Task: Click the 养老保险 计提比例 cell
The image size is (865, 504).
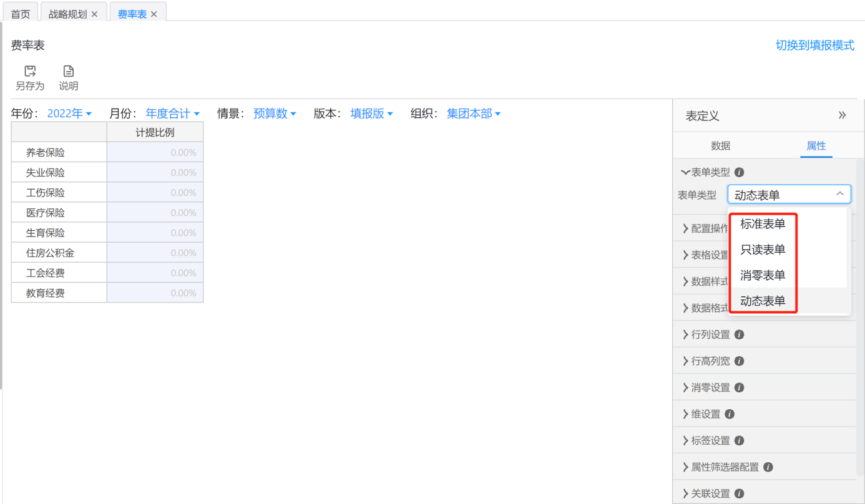Action: point(155,153)
